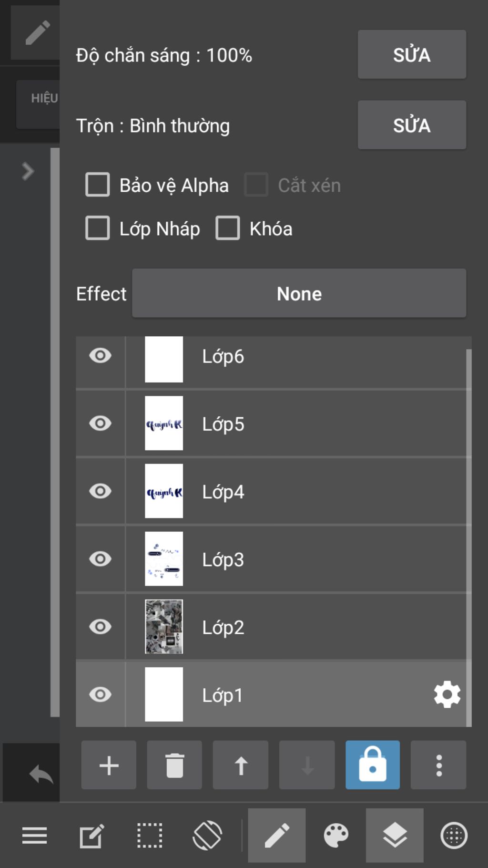Delete layer using trash icon
The width and height of the screenshot is (488, 868).
pos(174,765)
